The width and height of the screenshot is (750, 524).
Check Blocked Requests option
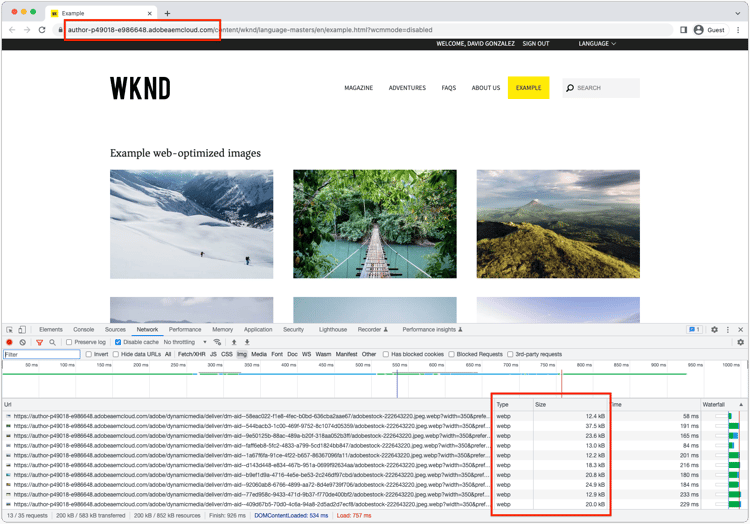tap(451, 354)
